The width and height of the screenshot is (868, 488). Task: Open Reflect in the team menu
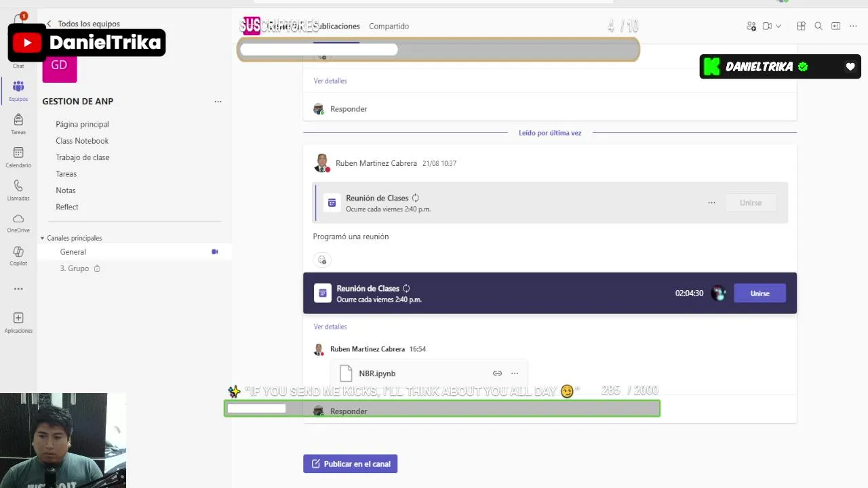pyautogui.click(x=67, y=207)
